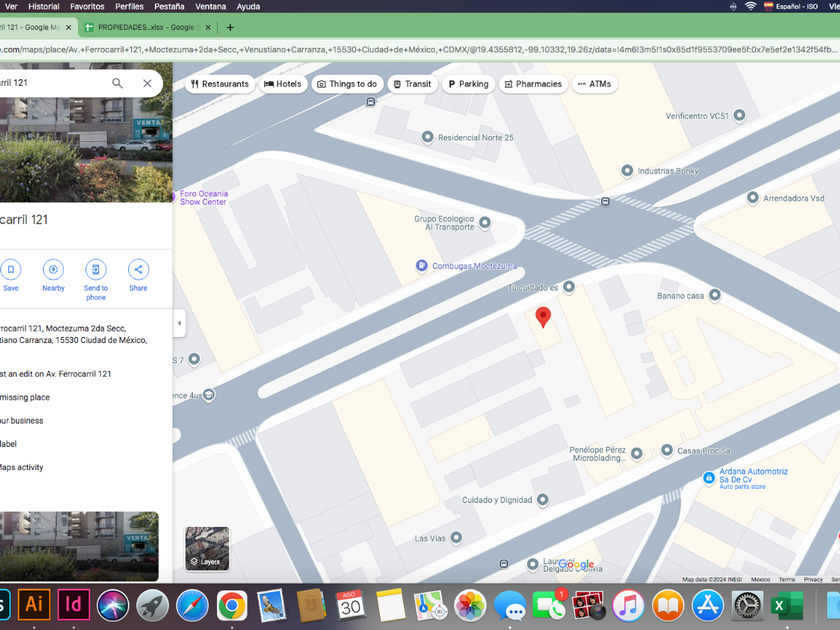Close the PROPIEDADES..xlsx tab
Screen dimensions: 840x630
coord(208,27)
